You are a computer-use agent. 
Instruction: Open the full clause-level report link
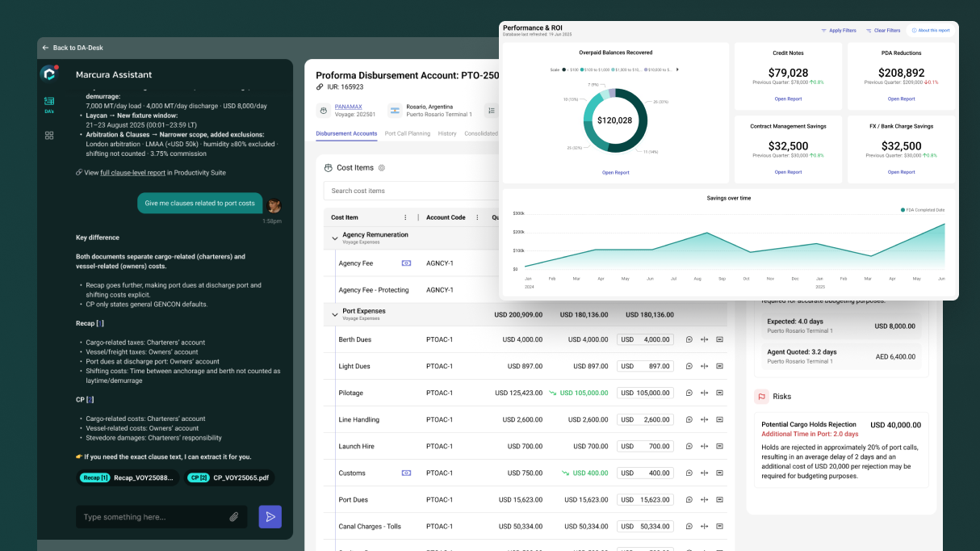click(x=132, y=172)
